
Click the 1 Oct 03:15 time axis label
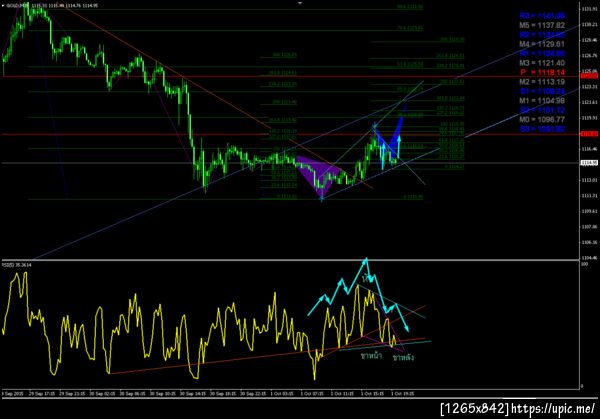(282, 393)
